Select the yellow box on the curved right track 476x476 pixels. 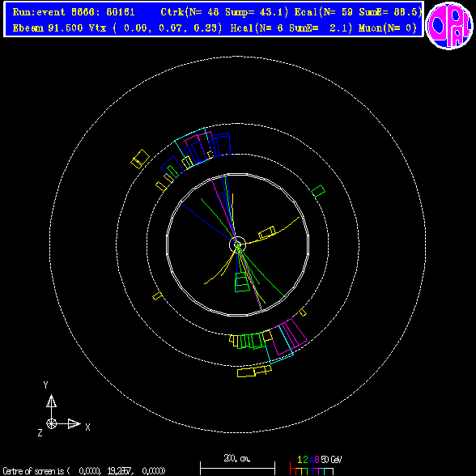point(267,233)
